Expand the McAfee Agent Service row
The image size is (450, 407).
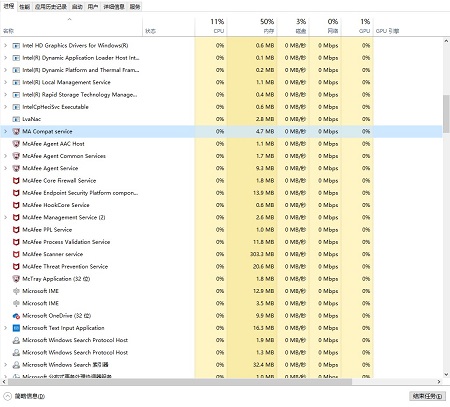pos(5,168)
